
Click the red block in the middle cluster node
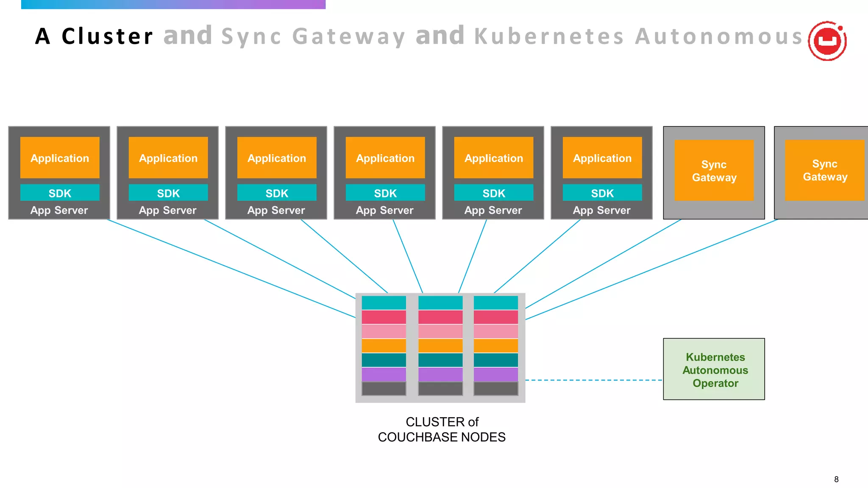coord(440,317)
